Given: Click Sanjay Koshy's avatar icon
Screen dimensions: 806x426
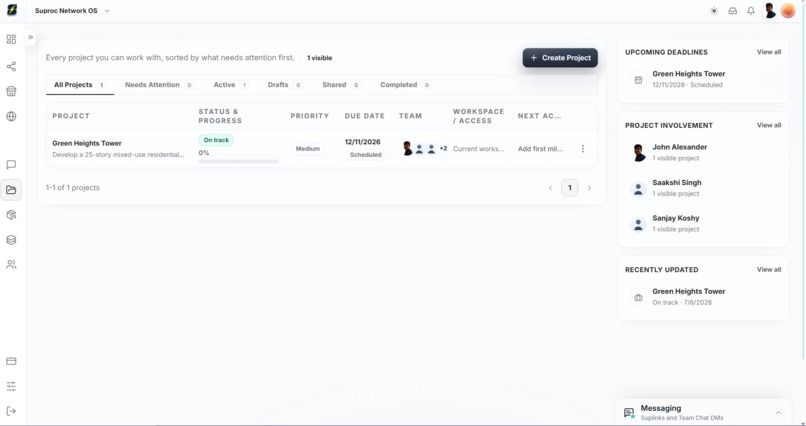Looking at the screenshot, I should pyautogui.click(x=638, y=224).
